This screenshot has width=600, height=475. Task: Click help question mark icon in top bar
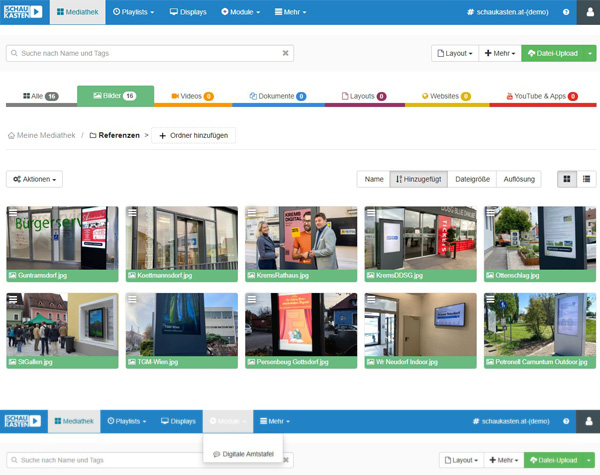[x=567, y=12]
